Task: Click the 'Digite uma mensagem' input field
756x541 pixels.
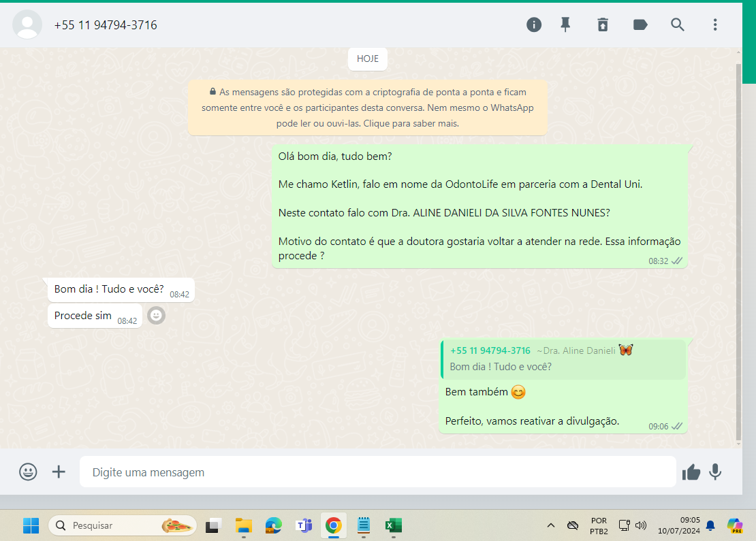Action: tap(377, 472)
